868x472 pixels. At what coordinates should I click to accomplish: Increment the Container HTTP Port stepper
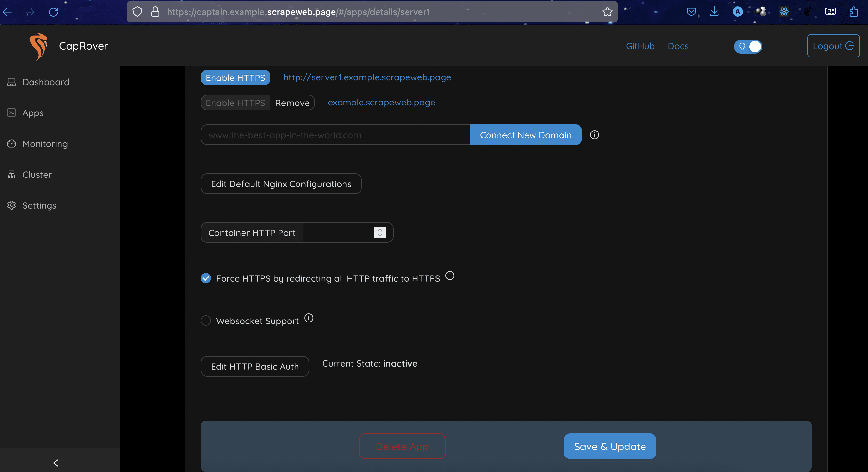[x=380, y=230]
